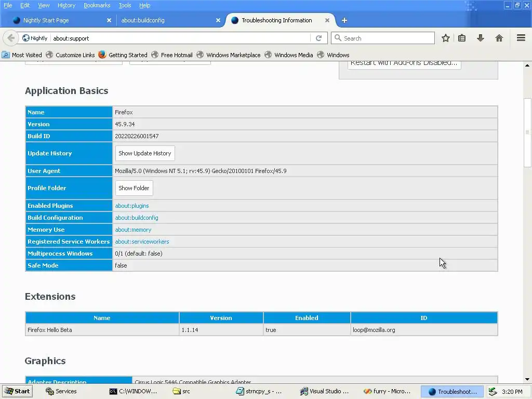Open the hamburger menu
The height and width of the screenshot is (399, 532).
pos(521,37)
